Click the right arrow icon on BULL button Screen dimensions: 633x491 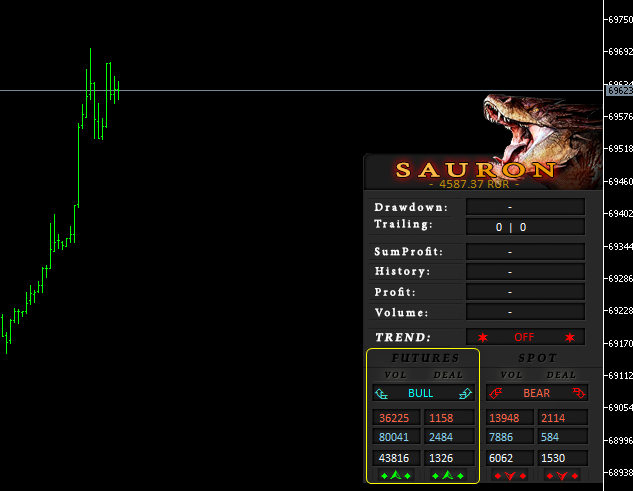tap(465, 393)
